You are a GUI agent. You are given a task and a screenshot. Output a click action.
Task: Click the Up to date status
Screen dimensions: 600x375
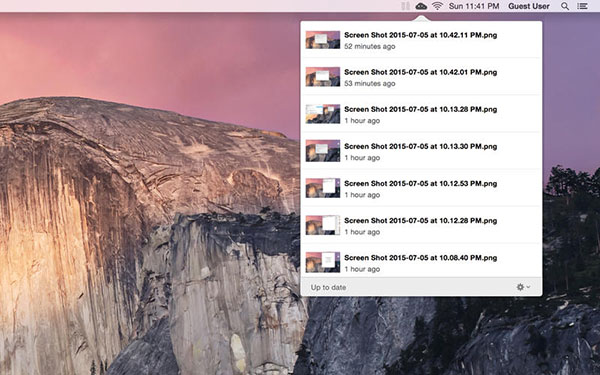click(x=328, y=287)
